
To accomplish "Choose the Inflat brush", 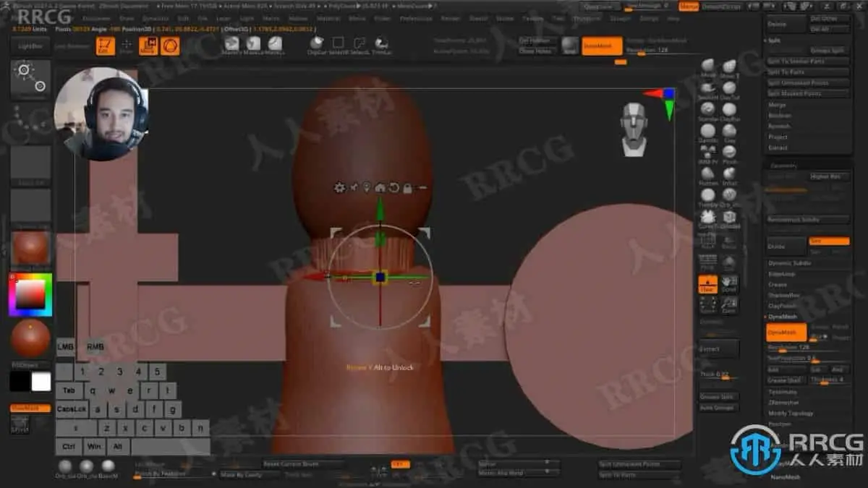I will pos(729,176).
